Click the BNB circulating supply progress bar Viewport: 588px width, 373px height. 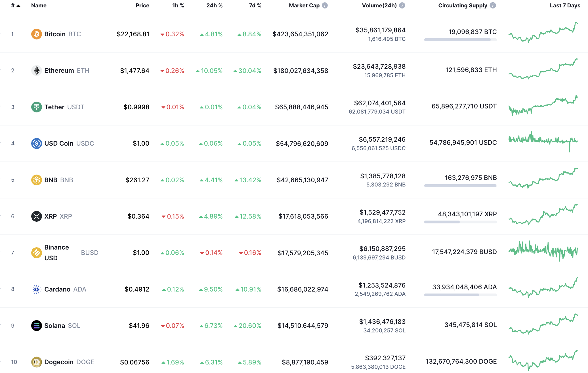460,186
